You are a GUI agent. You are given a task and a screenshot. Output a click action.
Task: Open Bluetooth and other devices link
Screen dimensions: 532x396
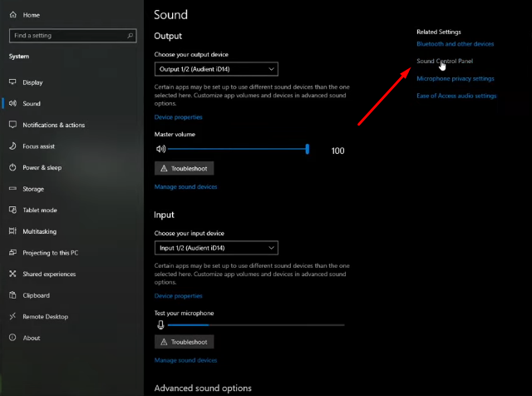click(x=455, y=44)
